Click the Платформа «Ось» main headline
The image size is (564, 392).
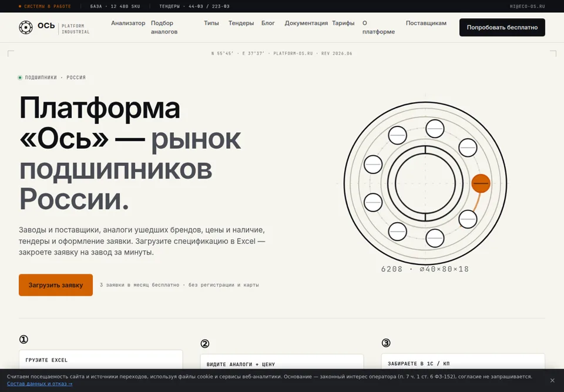tap(130, 153)
